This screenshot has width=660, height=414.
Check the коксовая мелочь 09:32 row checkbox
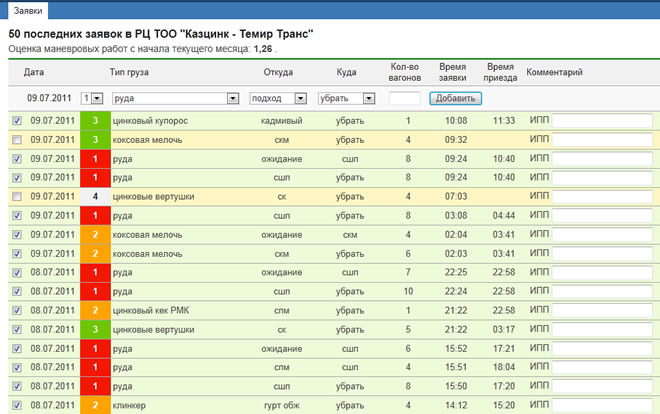(x=17, y=140)
